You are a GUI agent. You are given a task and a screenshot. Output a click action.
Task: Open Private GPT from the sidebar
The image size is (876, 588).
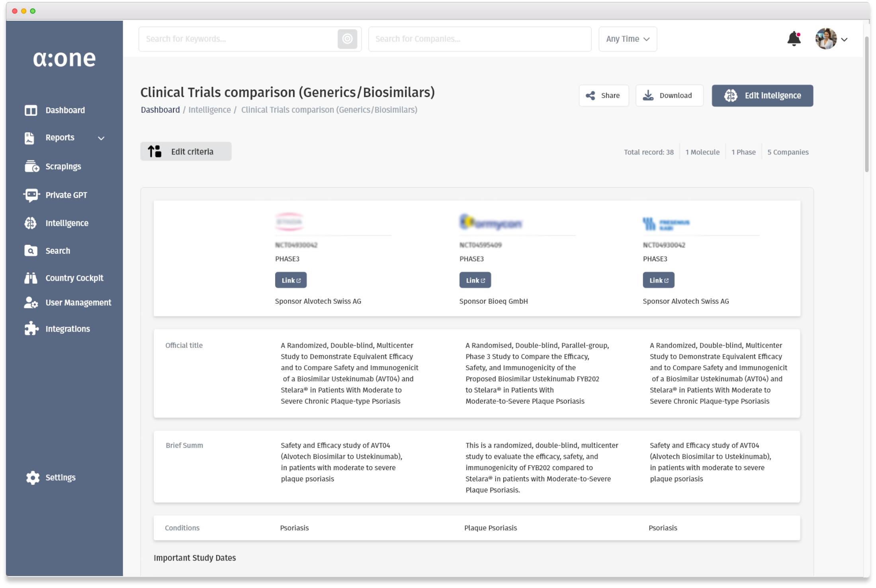click(66, 195)
